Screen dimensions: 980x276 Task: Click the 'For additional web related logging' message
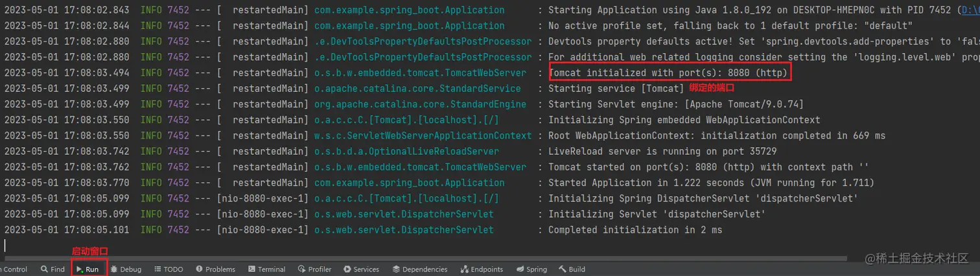coord(764,57)
